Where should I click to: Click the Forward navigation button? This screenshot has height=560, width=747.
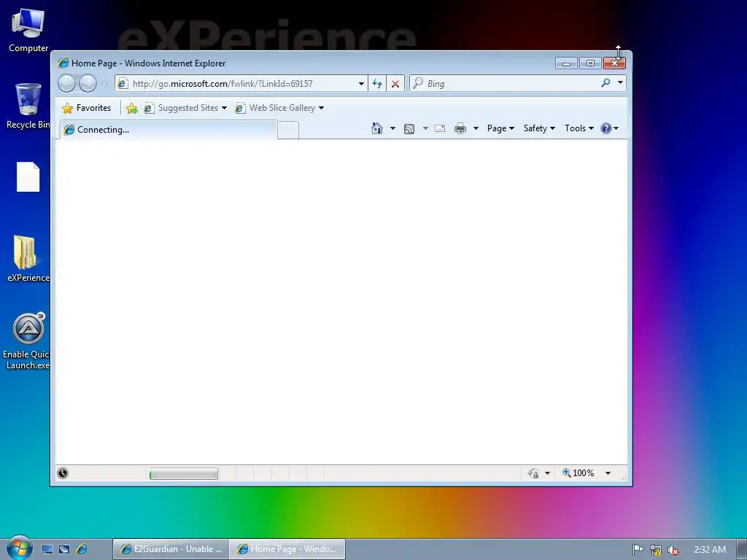click(x=88, y=84)
